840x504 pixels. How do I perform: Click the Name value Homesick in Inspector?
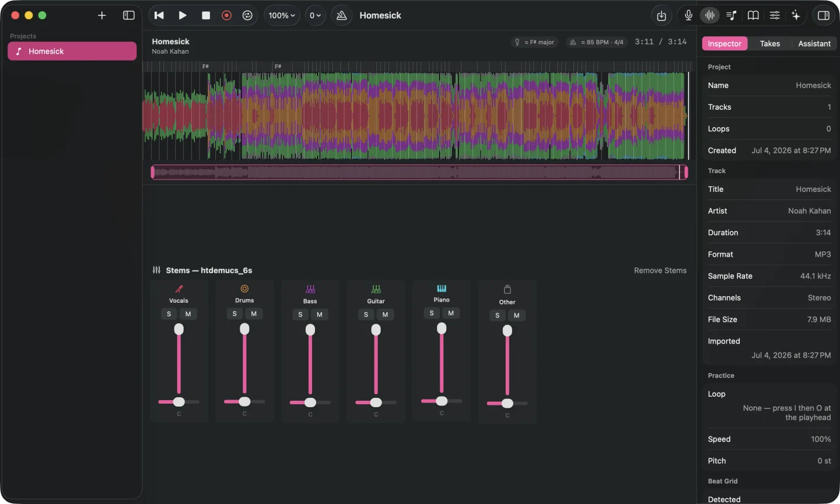coord(813,85)
